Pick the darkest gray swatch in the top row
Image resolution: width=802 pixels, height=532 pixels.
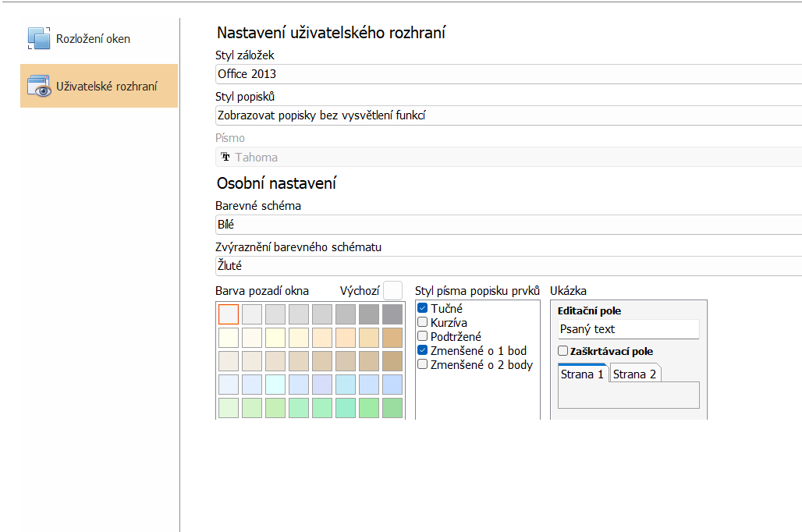392,314
